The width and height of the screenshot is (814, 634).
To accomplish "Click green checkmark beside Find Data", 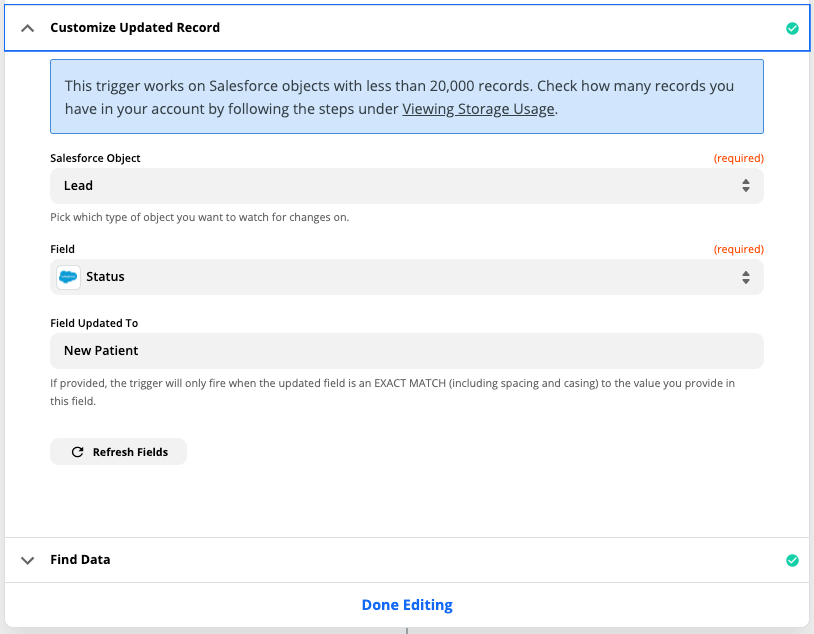I will pyautogui.click(x=792, y=560).
